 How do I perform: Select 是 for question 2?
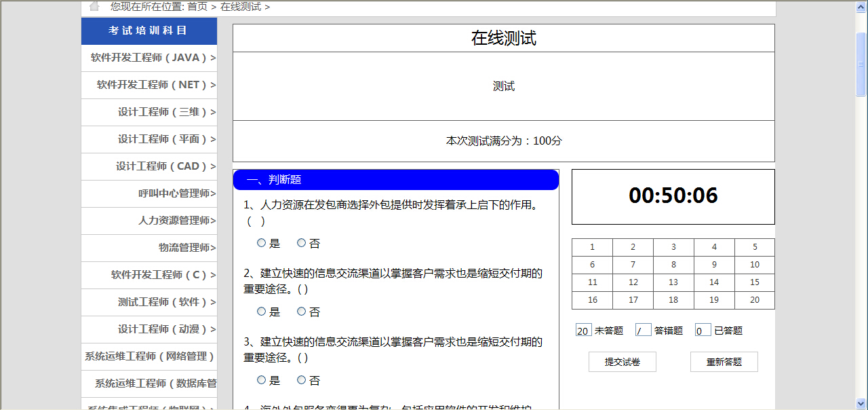(261, 312)
